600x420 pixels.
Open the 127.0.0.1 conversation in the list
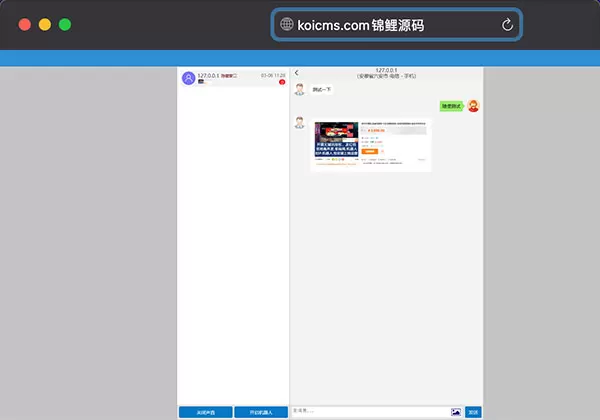coord(233,78)
